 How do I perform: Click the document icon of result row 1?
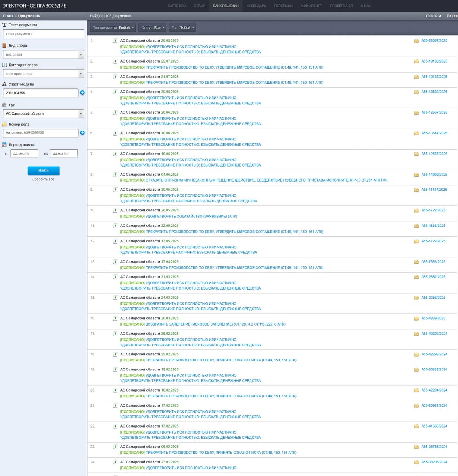115,41
